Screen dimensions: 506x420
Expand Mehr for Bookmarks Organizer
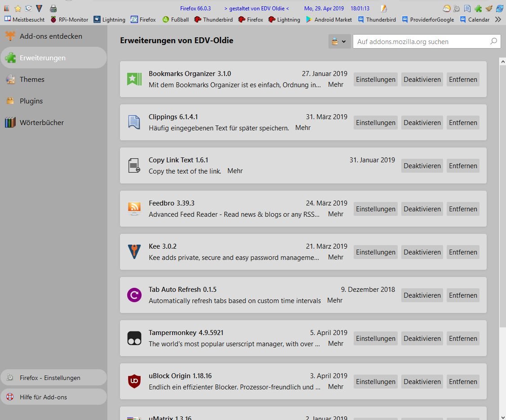(x=336, y=84)
